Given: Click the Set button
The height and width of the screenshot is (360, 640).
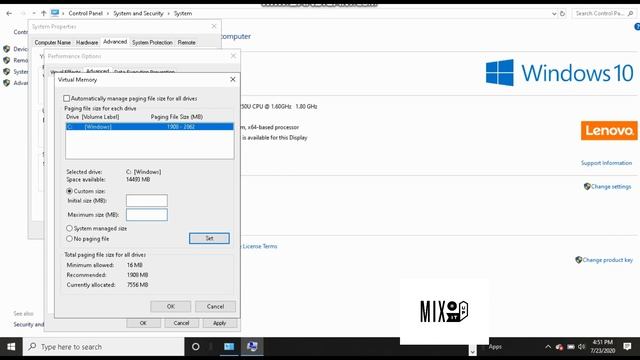Looking at the screenshot, I should [209, 238].
